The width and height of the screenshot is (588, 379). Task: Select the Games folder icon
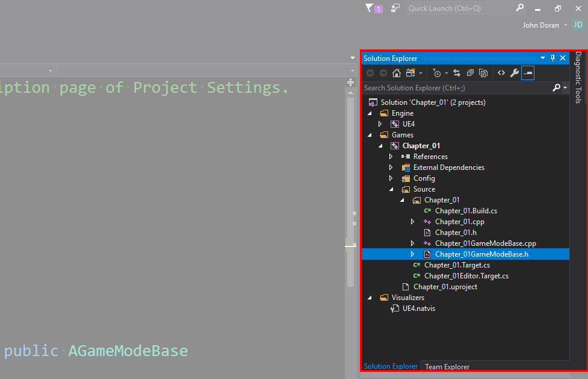pos(384,135)
